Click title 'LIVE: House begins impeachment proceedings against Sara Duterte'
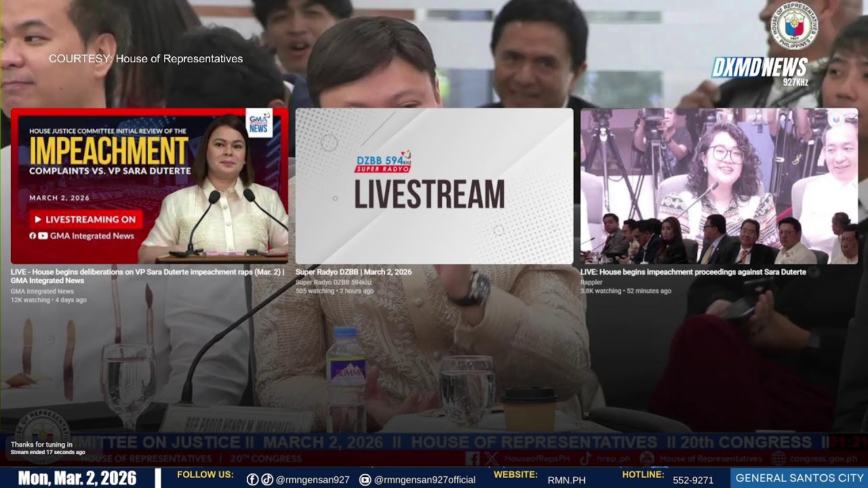 coord(693,272)
